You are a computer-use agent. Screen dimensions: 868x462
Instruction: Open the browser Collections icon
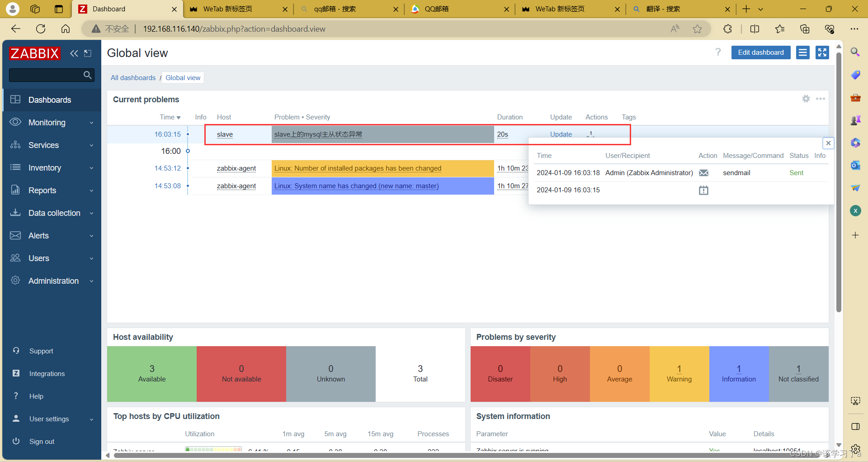pos(805,29)
